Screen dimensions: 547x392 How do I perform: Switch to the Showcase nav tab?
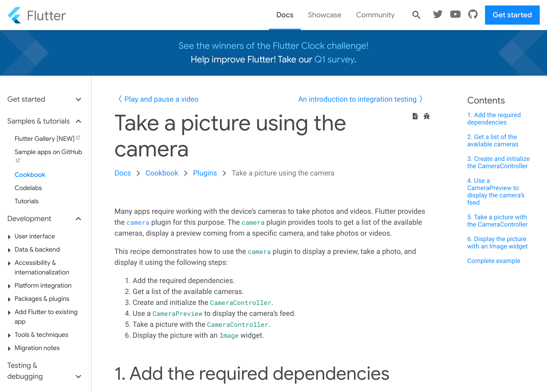pyautogui.click(x=324, y=15)
